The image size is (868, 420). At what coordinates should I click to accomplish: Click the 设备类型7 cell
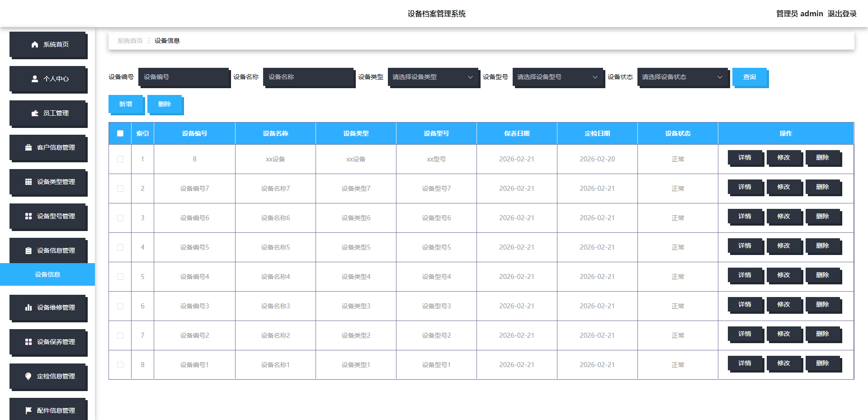356,189
